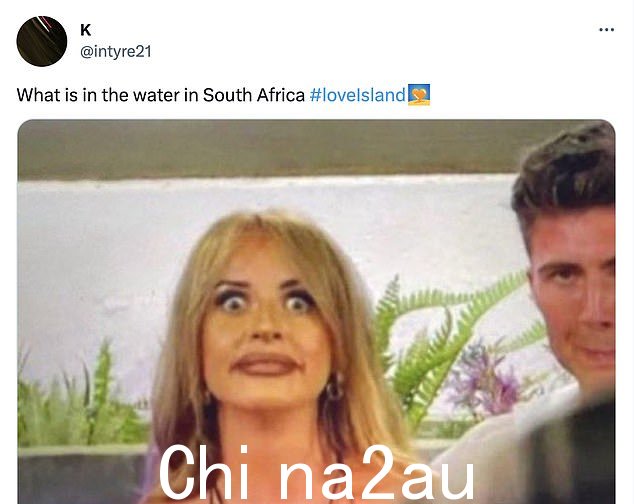
Task: Click the dark round profile avatar
Action: 42,41
